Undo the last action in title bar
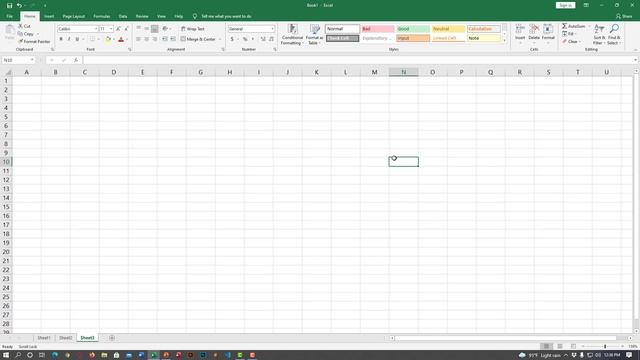 click(x=19, y=5)
